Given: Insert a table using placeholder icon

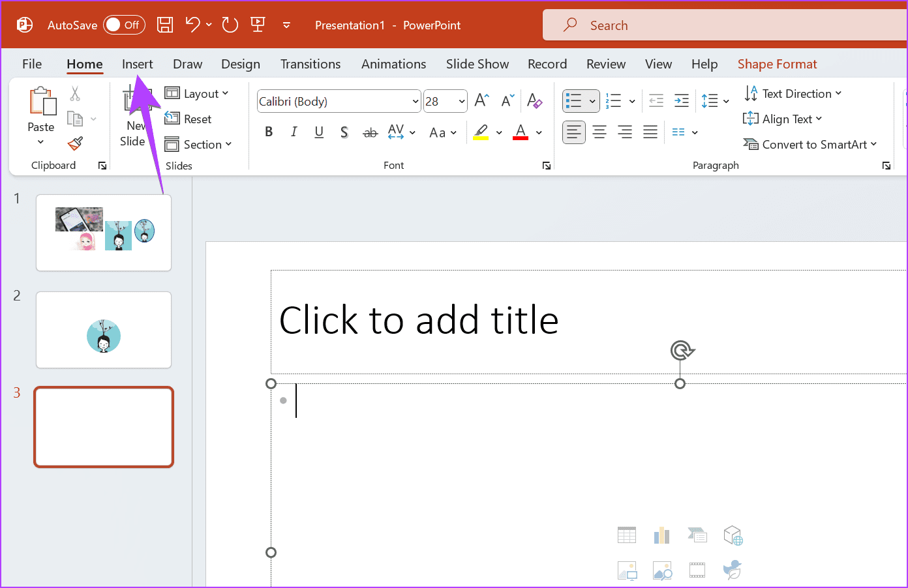Looking at the screenshot, I should [626, 535].
